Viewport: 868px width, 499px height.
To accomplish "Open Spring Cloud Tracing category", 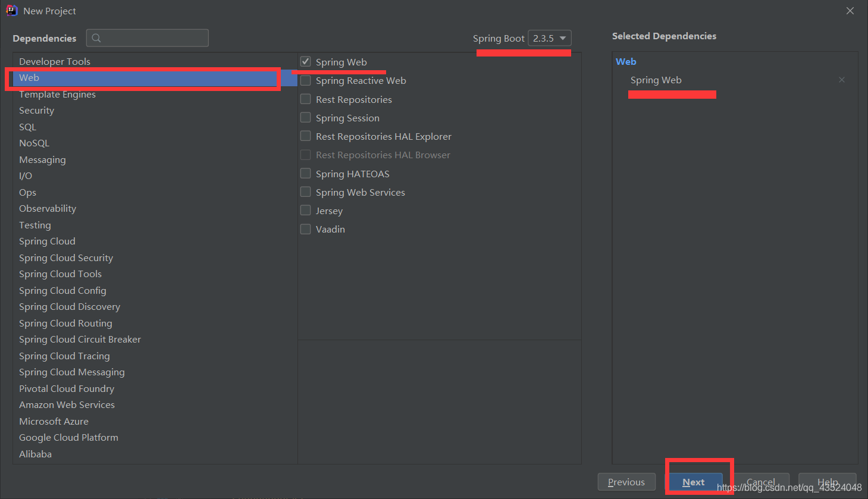I will 155,356.
